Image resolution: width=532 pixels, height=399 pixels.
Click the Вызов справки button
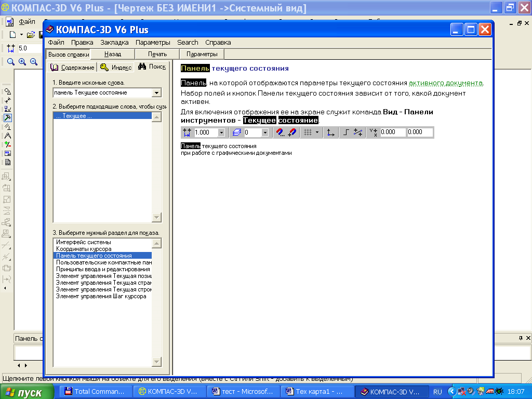(x=69, y=54)
